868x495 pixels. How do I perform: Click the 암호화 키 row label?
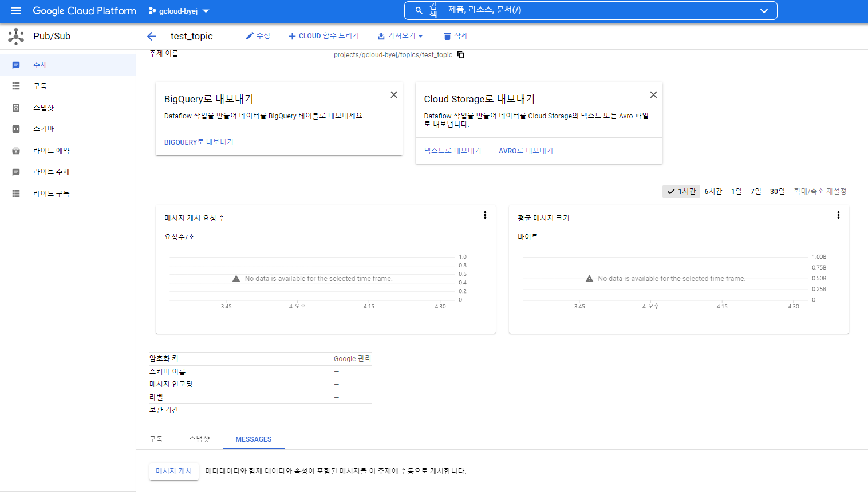(x=164, y=358)
